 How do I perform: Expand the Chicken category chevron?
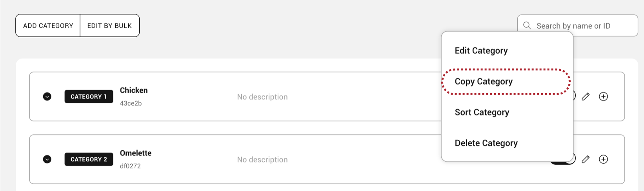pyautogui.click(x=47, y=97)
